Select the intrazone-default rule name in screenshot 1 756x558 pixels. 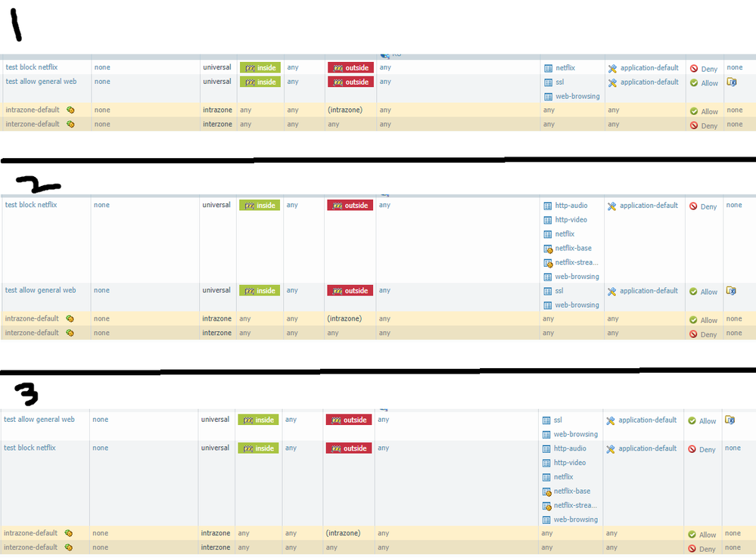(x=33, y=110)
